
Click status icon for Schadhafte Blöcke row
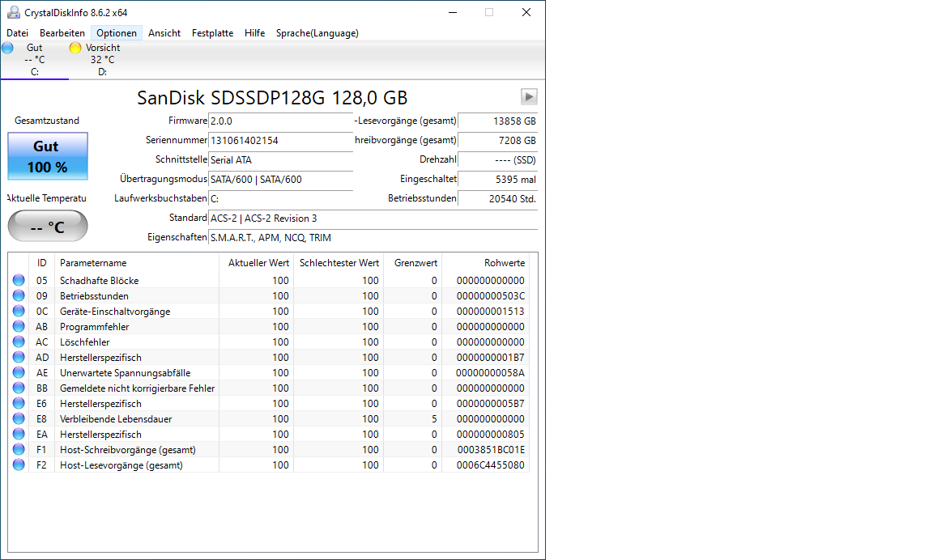(x=19, y=280)
